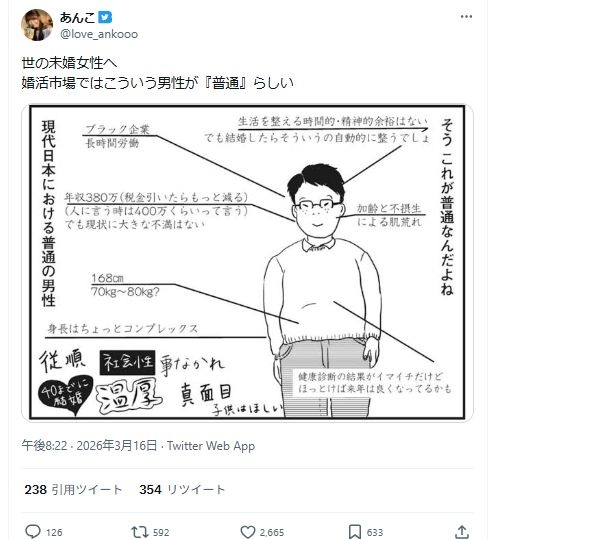Click the retweet arrows icon
589x539 pixels.
tap(139, 532)
